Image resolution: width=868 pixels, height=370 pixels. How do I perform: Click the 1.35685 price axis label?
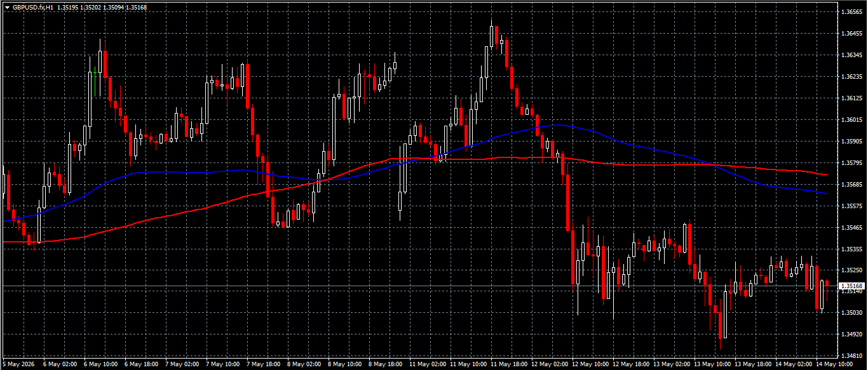pyautogui.click(x=851, y=185)
